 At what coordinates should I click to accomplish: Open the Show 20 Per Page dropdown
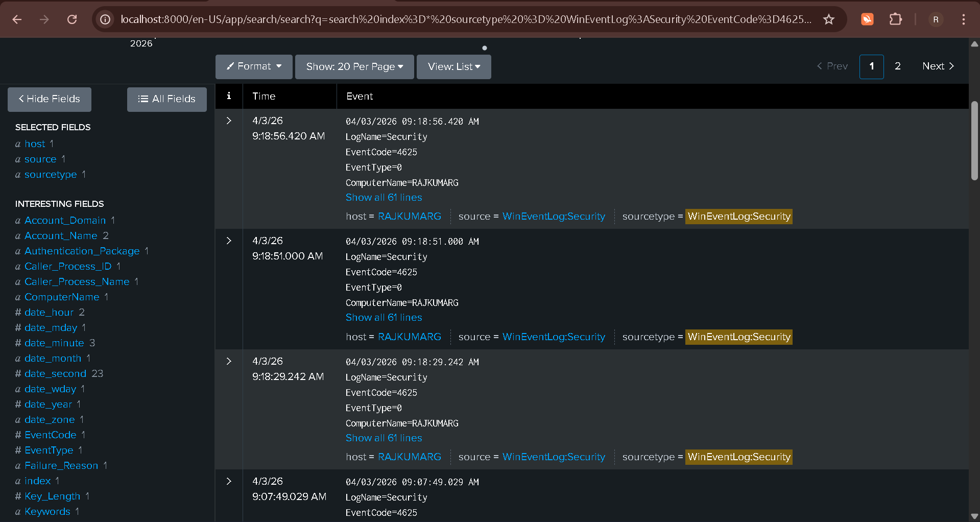click(354, 66)
